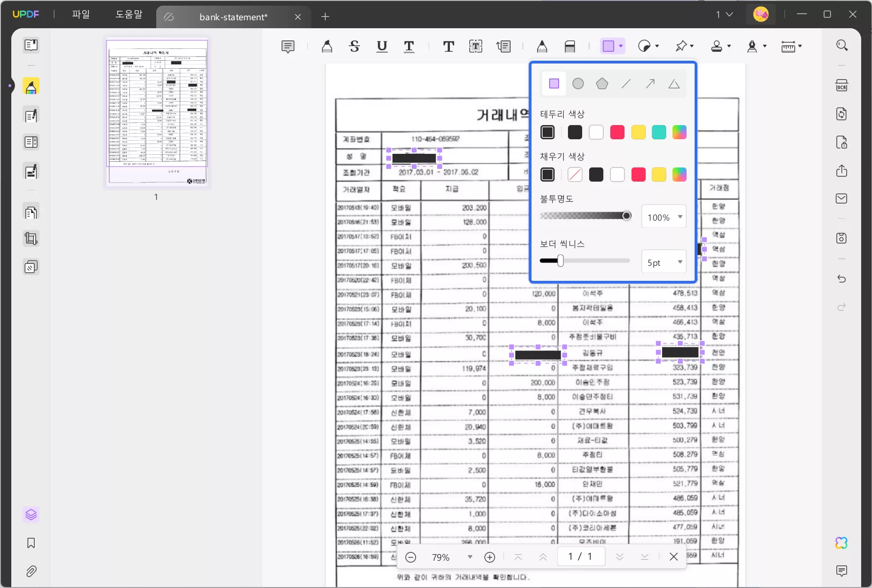Choose the line shape option
The image size is (872, 588).
(626, 84)
